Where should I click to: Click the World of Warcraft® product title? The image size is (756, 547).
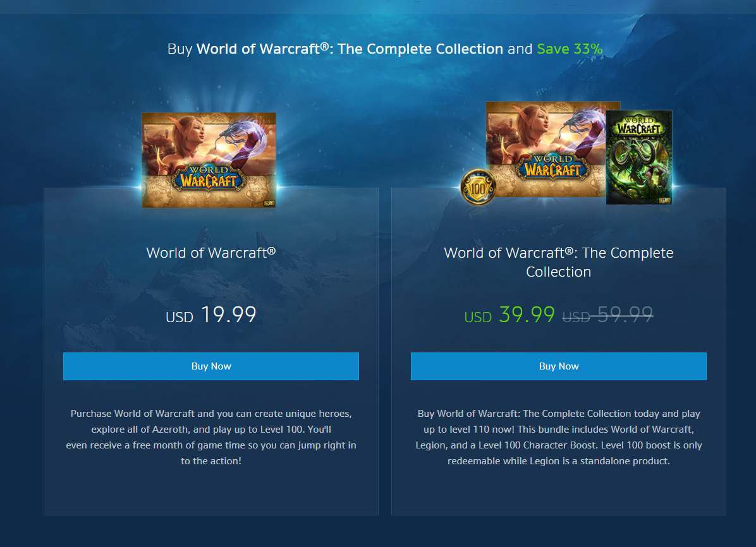pyautogui.click(x=211, y=253)
